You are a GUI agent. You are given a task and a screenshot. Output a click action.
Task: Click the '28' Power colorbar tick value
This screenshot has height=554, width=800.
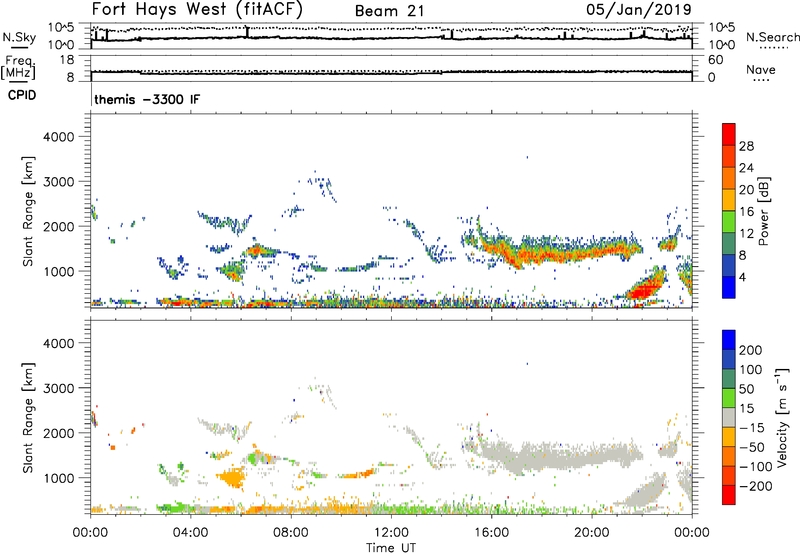coord(746,146)
